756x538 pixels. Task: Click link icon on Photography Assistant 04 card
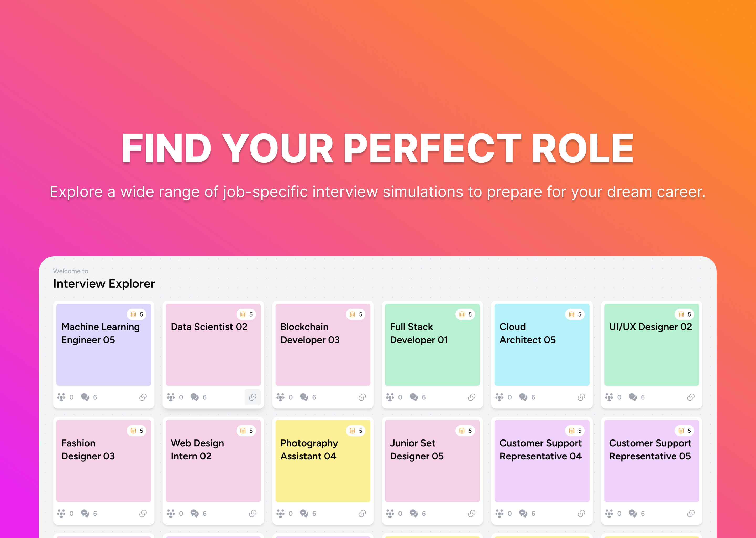coord(362,513)
